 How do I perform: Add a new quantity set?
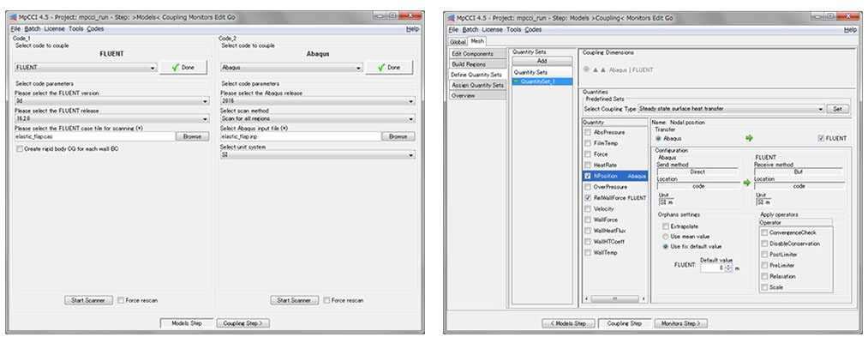tap(542, 61)
